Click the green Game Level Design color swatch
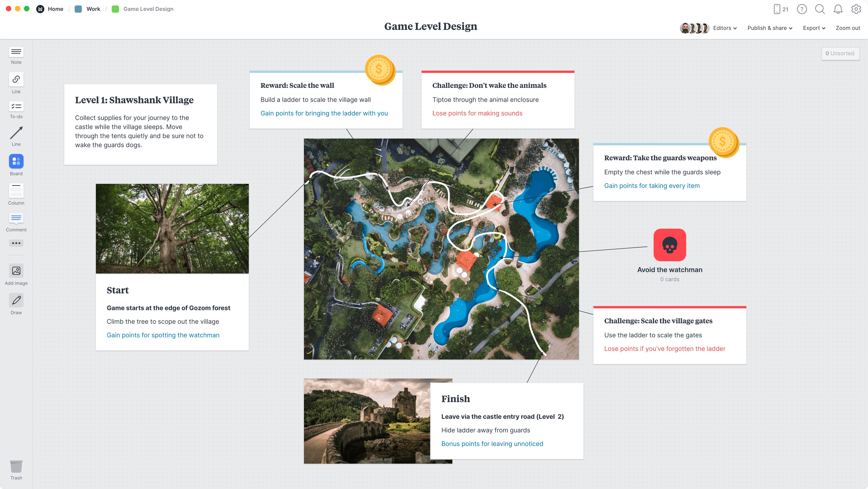This screenshot has width=868, height=489. coord(116,9)
